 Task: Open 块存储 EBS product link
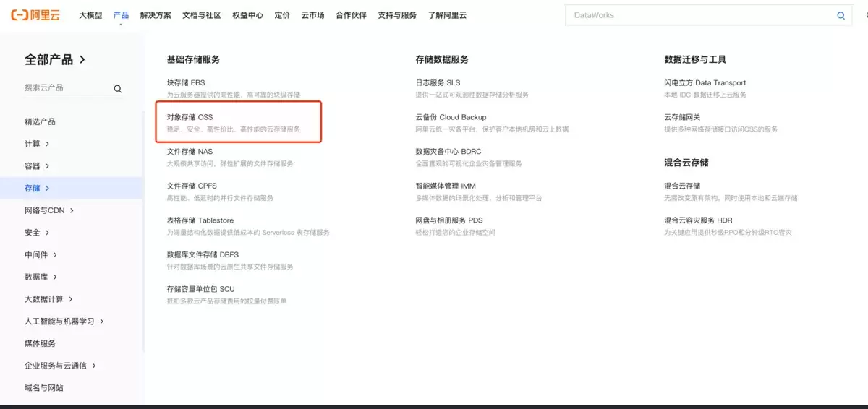click(x=186, y=82)
